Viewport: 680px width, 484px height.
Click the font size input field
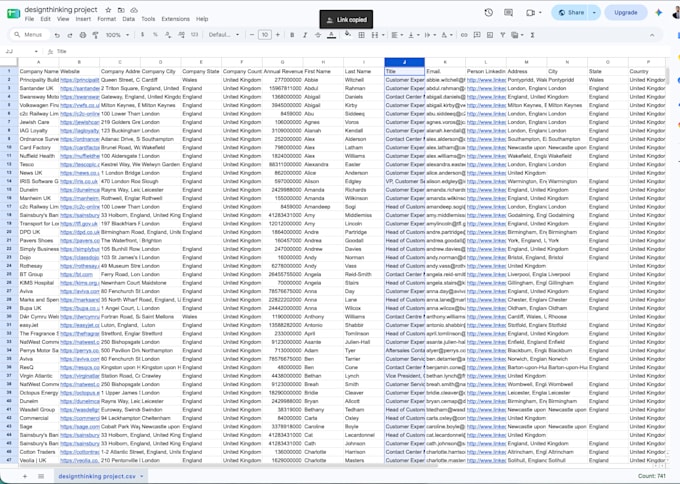(265, 35)
